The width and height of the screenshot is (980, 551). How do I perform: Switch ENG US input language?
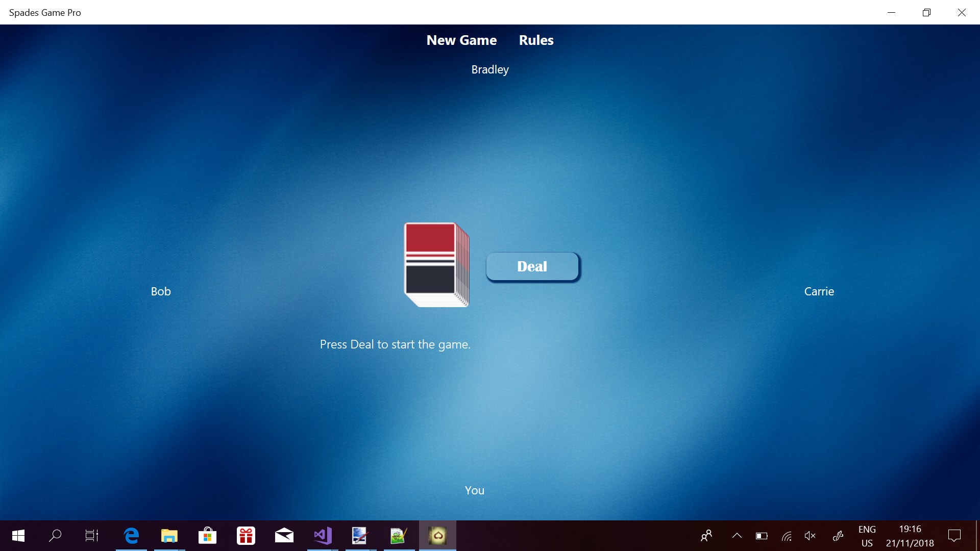coord(867,536)
